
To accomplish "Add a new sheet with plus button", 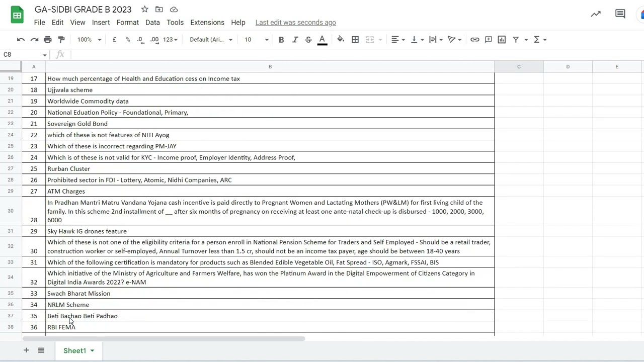I will [x=26, y=350].
